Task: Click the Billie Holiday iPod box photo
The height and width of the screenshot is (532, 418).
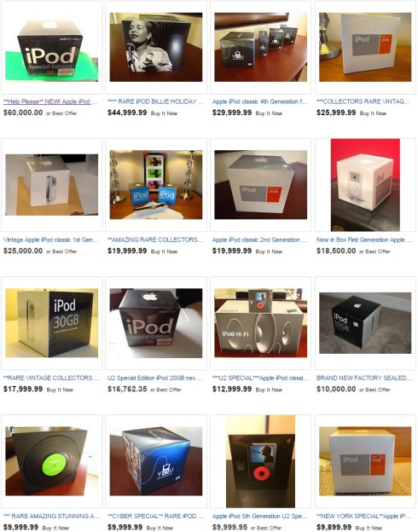Action: tap(156, 47)
